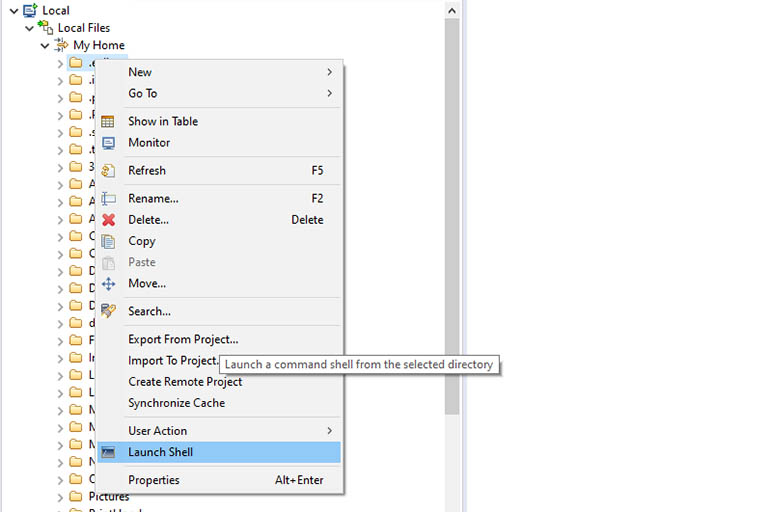
Task: Click the Copy pages icon
Action: (108, 242)
